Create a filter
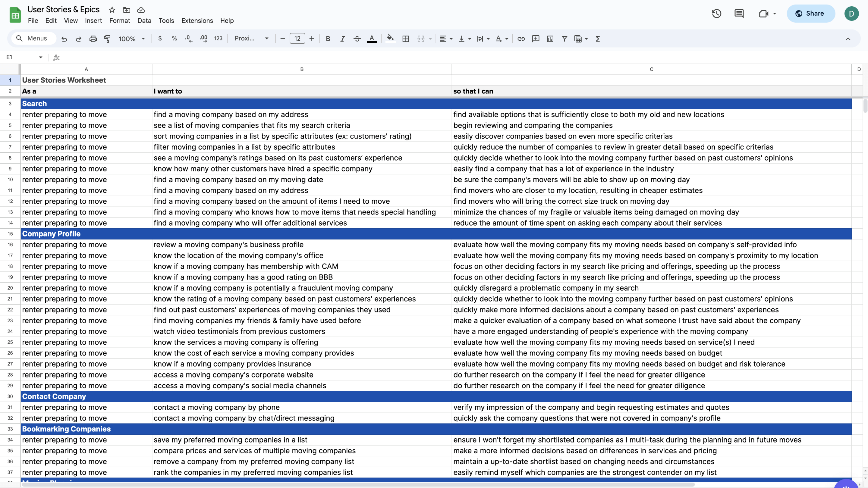The image size is (868, 488). pyautogui.click(x=565, y=39)
